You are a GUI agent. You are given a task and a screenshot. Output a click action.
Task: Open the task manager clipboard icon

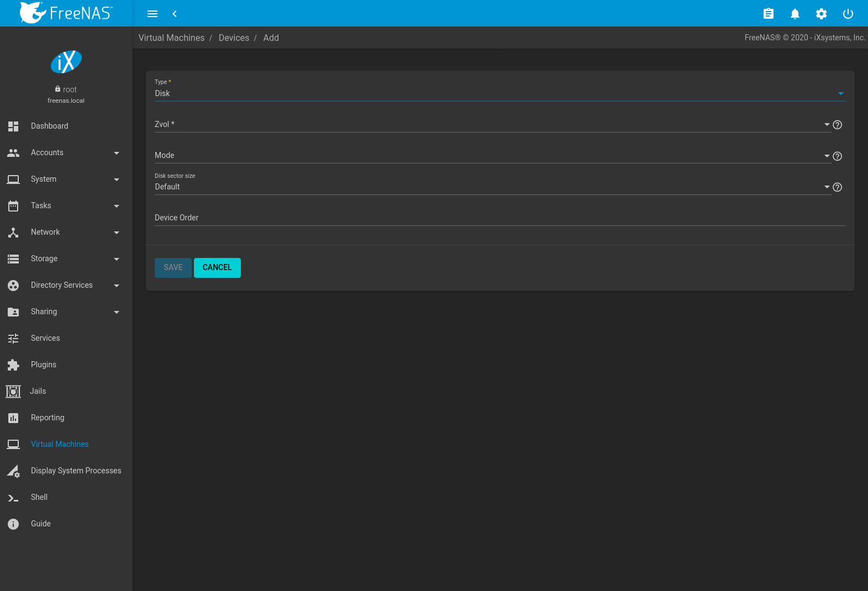pos(768,14)
